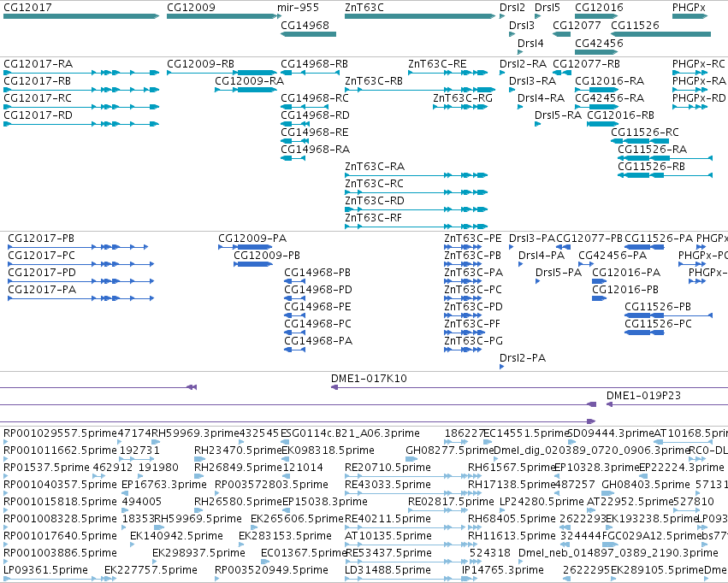Viewport: 728px width, 583px height.
Task: Select EST RH23470.5prime
Action: 199,459
